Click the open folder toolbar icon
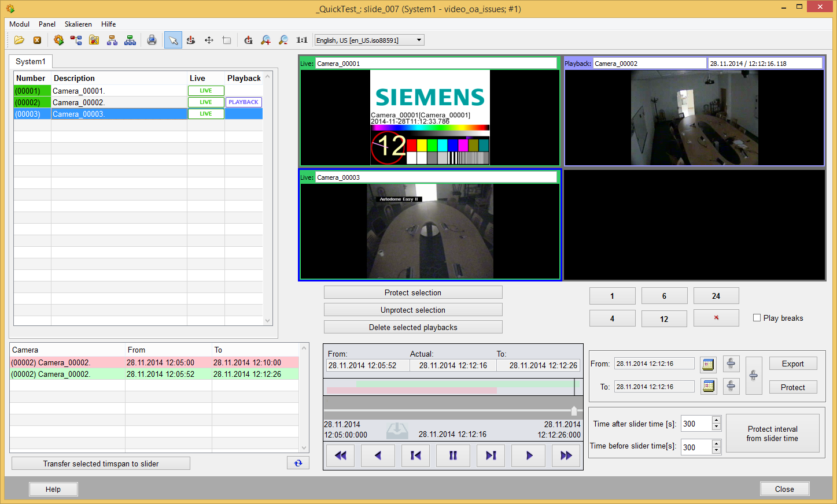Screen dimensions: 837x504 (x=19, y=40)
